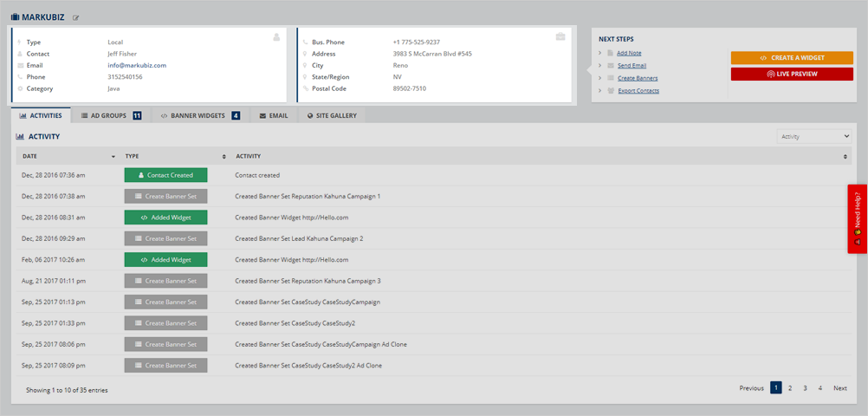The height and width of the screenshot is (416, 868).
Task: Open the Site Gallery tab
Action: click(x=330, y=115)
